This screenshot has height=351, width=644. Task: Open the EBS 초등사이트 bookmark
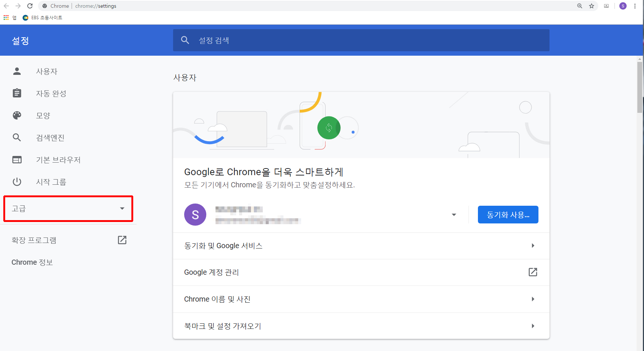tap(42, 18)
